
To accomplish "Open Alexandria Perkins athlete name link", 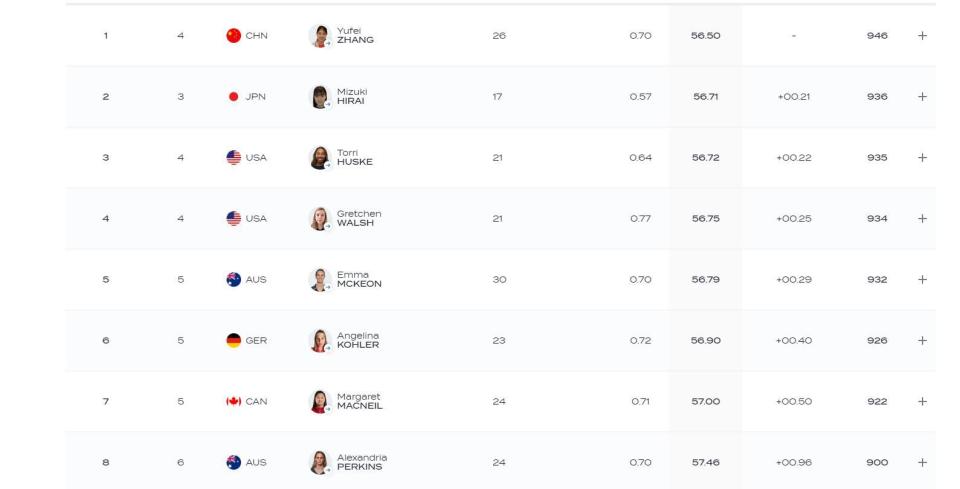I will coord(362,462).
